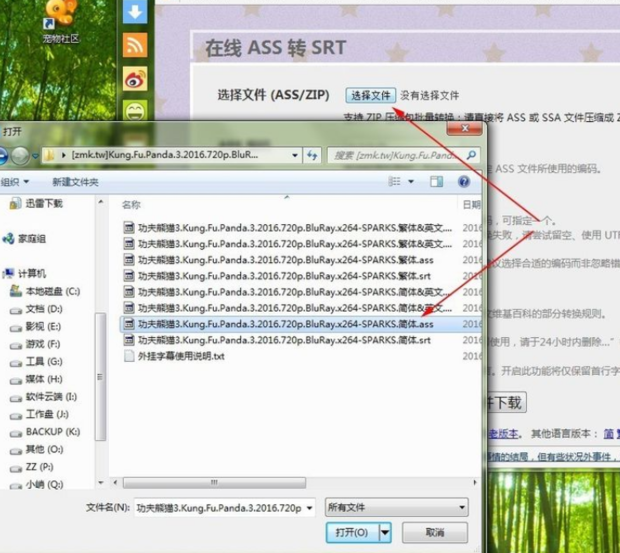Image resolution: width=620 pixels, height=553 pixels.
Task: Click the 日期 column header
Action: (471, 204)
